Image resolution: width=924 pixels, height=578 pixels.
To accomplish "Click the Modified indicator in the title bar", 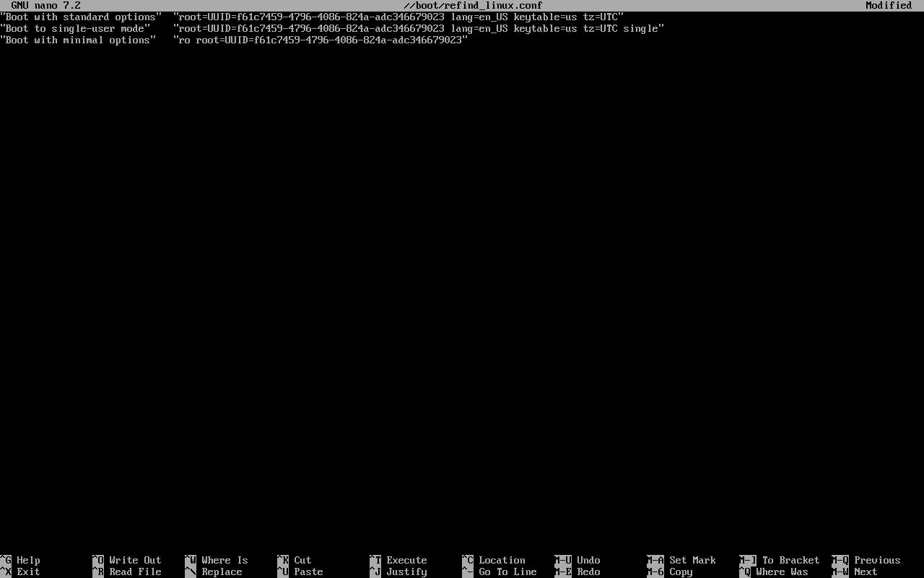I will pos(889,5).
